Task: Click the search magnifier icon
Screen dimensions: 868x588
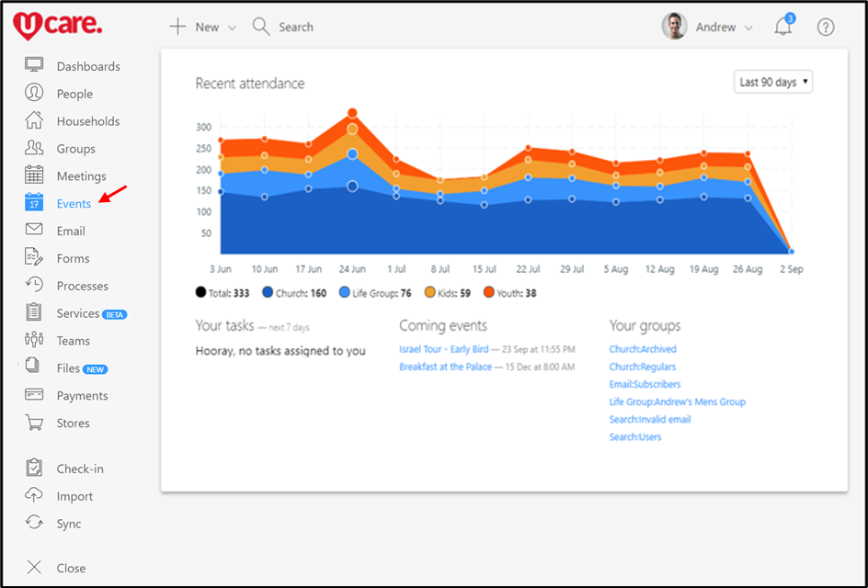Action: (x=261, y=27)
